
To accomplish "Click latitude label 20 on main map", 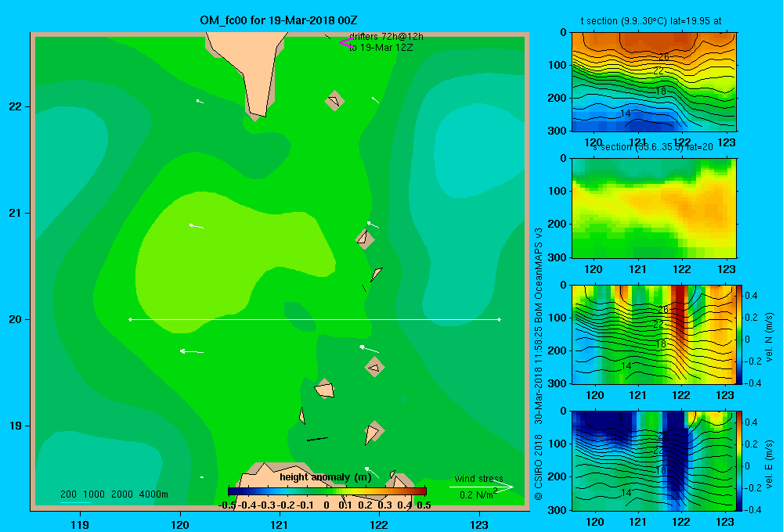I will pyautogui.click(x=16, y=319).
